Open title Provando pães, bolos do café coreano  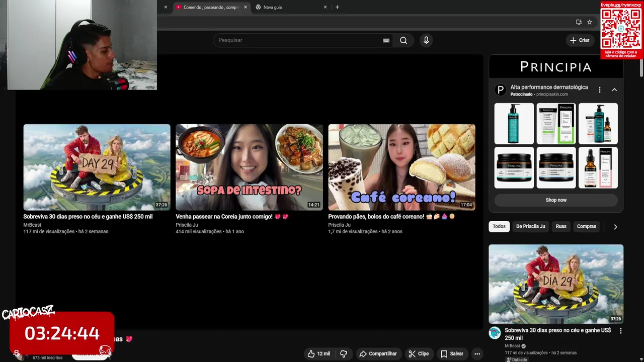(391, 217)
